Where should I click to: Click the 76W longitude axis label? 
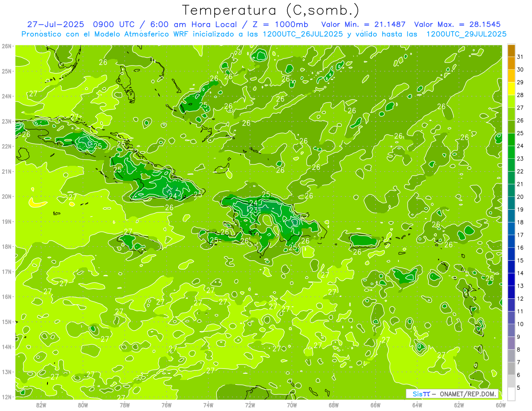point(166,405)
